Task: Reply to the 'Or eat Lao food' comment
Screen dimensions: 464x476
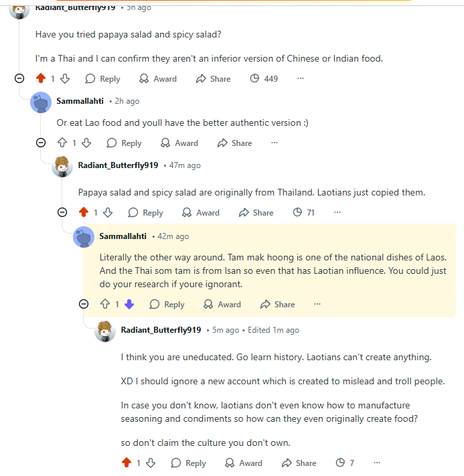Action: (x=124, y=143)
